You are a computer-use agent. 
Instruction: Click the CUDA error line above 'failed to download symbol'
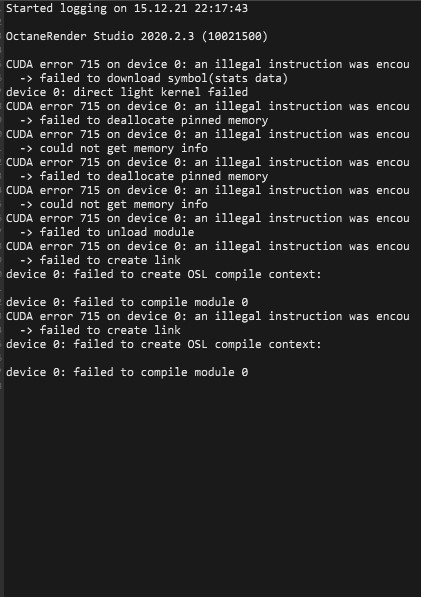point(207,64)
